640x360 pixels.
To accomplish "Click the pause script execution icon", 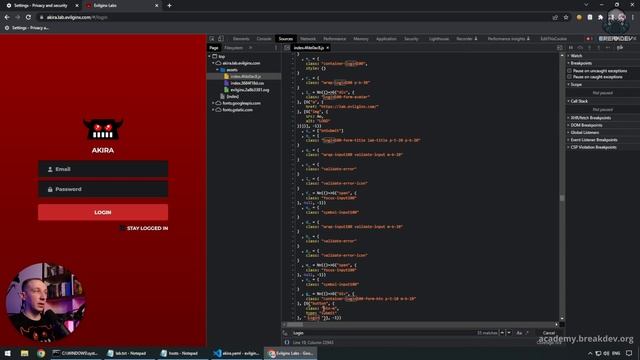I will coord(571,48).
